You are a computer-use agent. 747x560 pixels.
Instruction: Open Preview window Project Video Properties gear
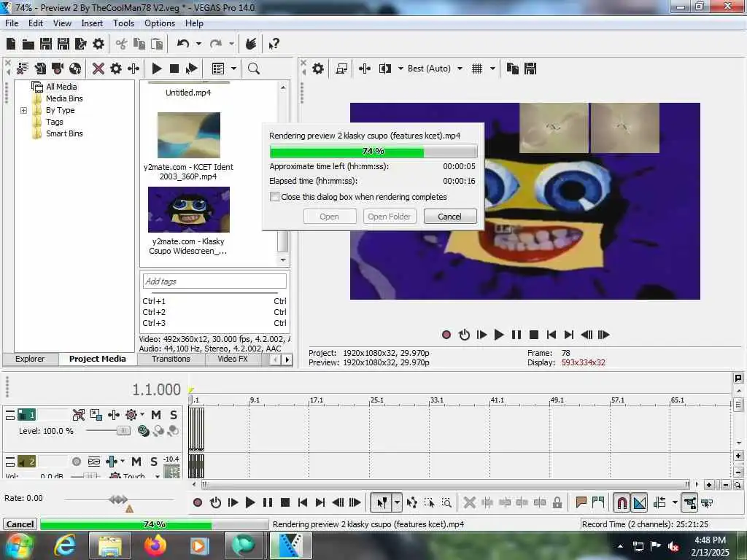318,69
